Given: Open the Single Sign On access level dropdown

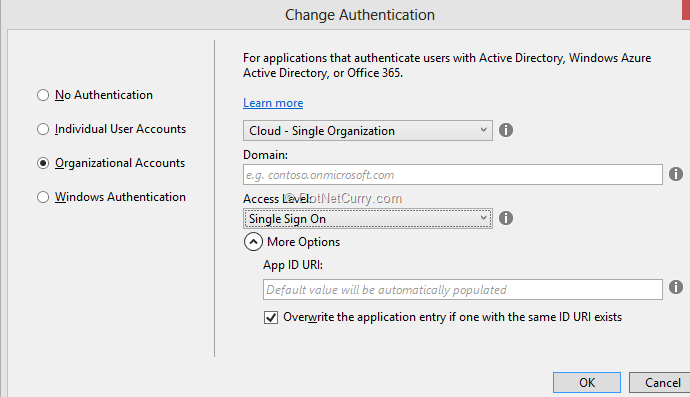Looking at the screenshot, I should [x=367, y=219].
